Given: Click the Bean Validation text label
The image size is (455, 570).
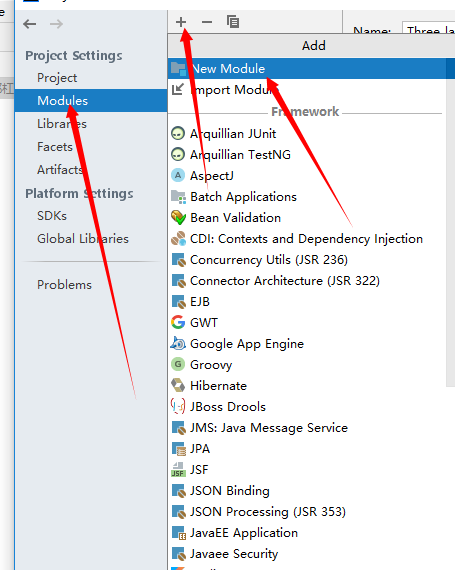Looking at the screenshot, I should point(235,218).
